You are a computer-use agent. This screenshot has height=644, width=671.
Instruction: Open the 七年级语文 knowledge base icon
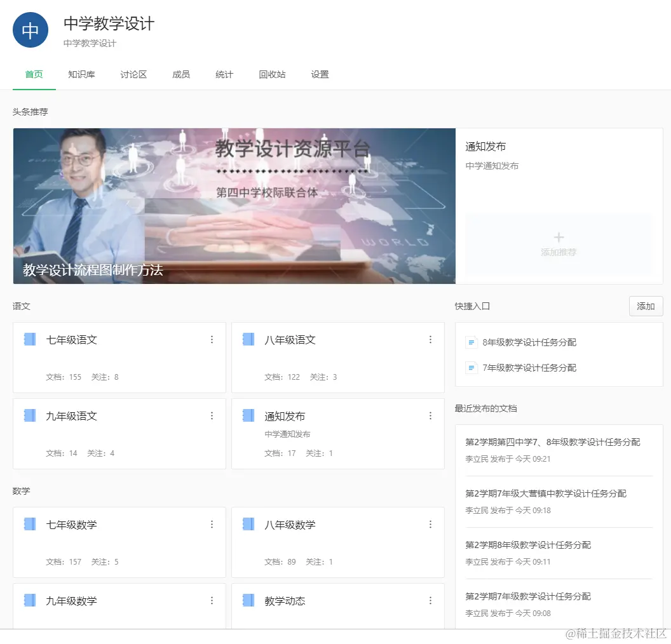(29, 339)
